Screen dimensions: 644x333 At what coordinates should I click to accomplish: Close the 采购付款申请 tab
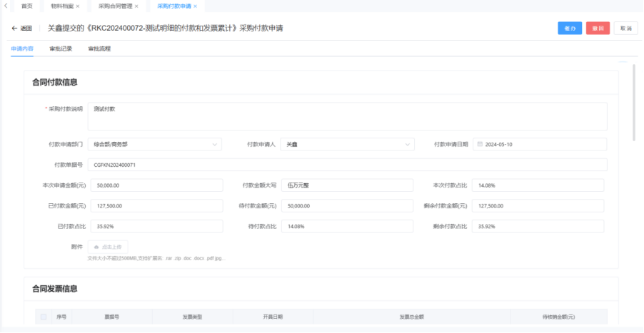[195, 6]
